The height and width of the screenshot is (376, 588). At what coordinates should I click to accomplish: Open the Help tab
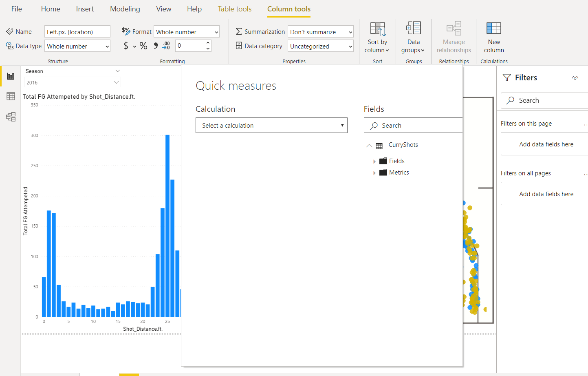(x=194, y=9)
